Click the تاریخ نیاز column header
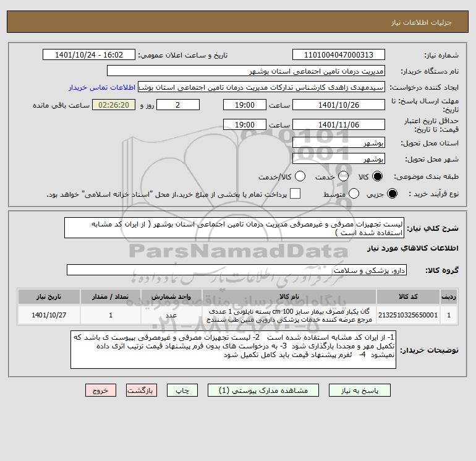This screenshot has width=476, height=461. 49,296
